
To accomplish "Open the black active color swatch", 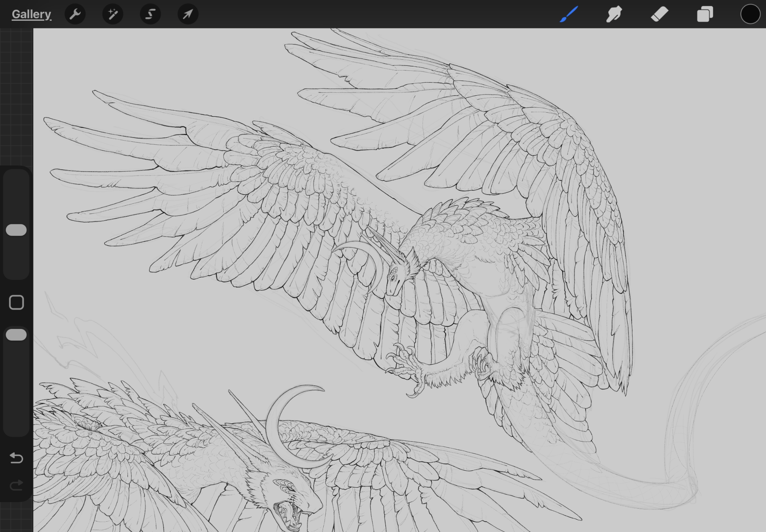I will click(750, 15).
